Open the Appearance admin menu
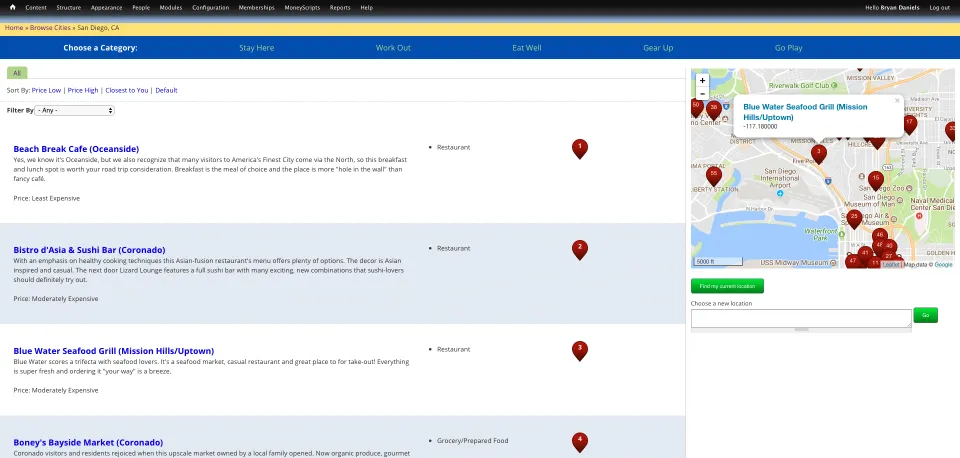The width and height of the screenshot is (960, 458). click(x=107, y=7)
